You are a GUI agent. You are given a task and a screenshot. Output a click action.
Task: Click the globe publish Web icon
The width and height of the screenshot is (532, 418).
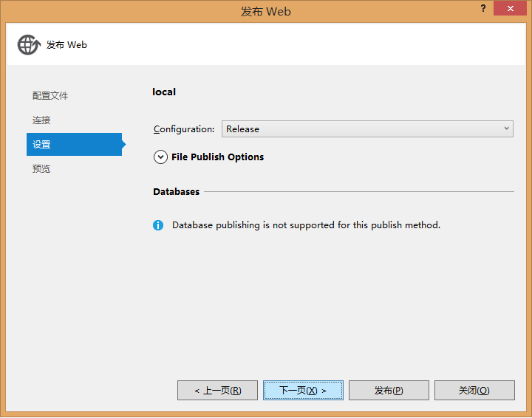click(x=29, y=44)
